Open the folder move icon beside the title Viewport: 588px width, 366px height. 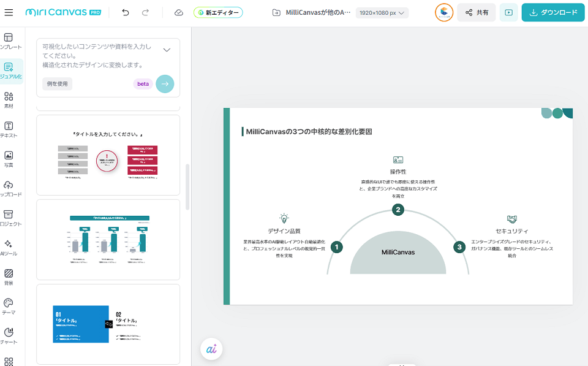[276, 13]
